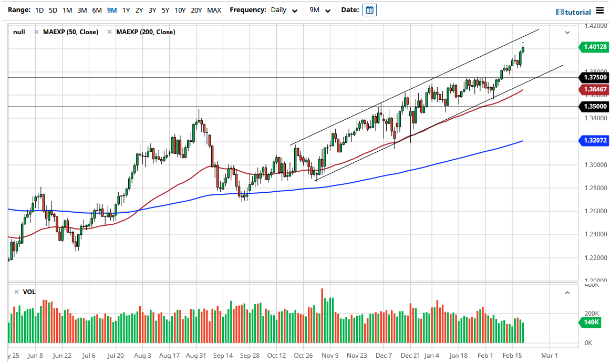Select the 3M range button

click(81, 9)
